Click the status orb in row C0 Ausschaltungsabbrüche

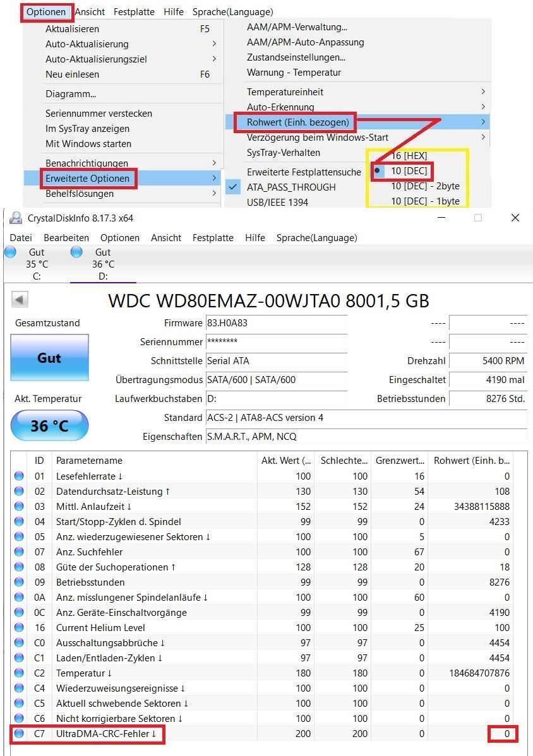click(x=19, y=642)
